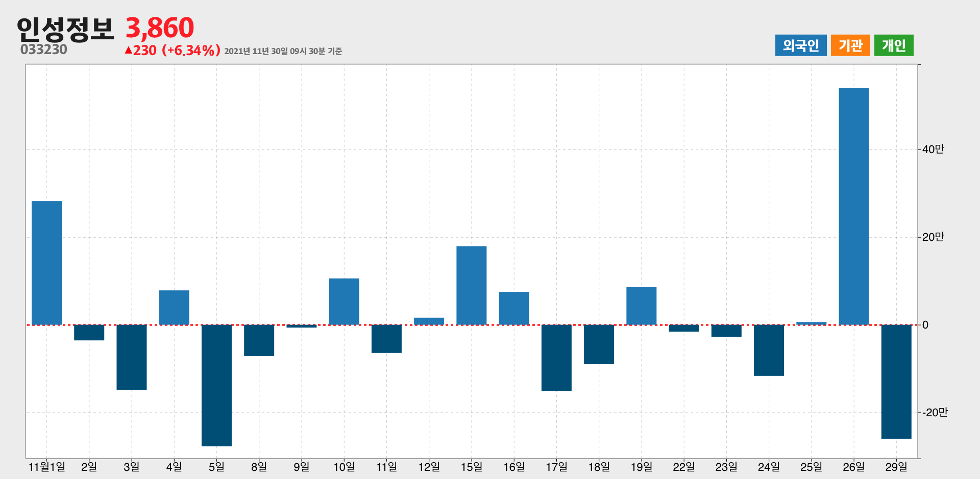980x479 pixels.
Task: Click the 19일 x-axis date label
Action: (642, 467)
